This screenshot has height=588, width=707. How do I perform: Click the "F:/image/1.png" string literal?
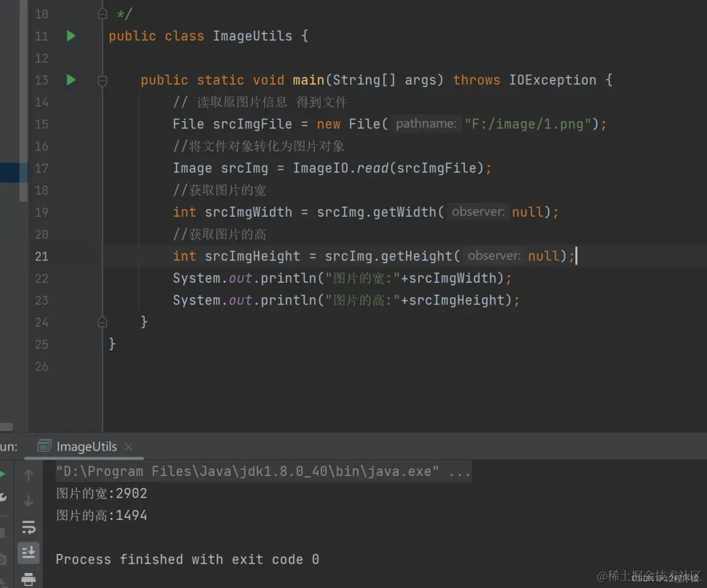(x=528, y=124)
